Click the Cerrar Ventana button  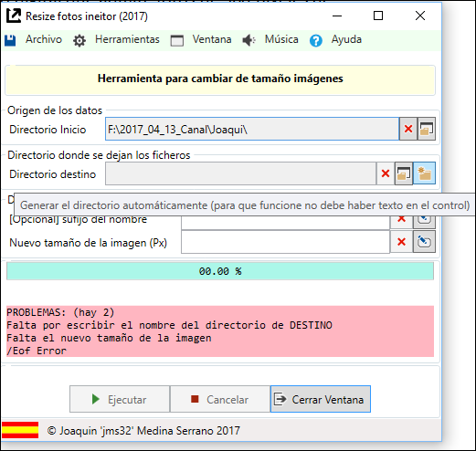click(321, 399)
